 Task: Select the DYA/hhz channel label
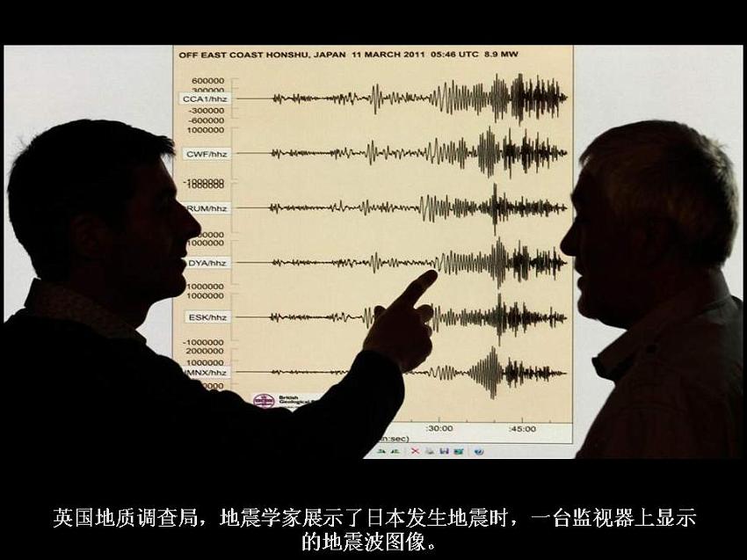tap(209, 263)
